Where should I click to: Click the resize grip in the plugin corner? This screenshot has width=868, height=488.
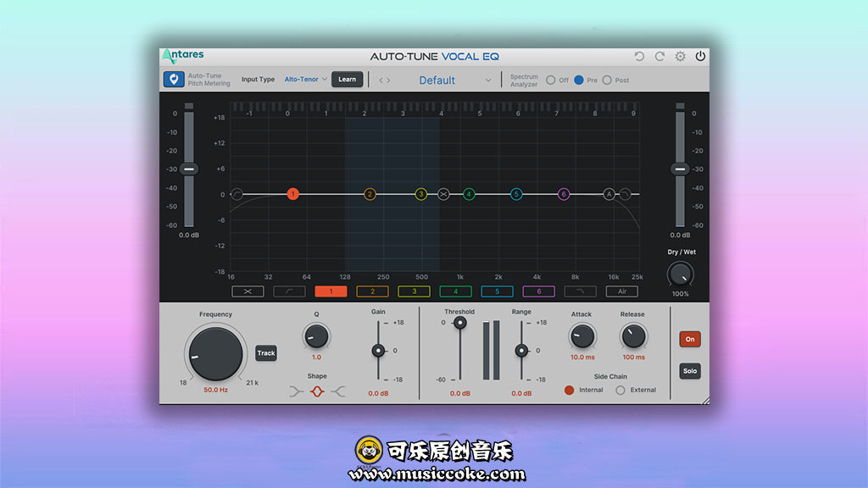(705, 401)
